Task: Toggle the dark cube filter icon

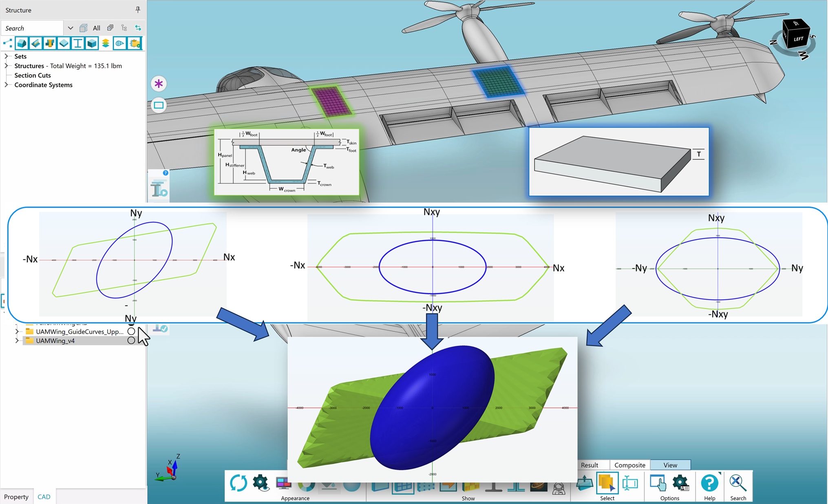Action: click(x=92, y=43)
